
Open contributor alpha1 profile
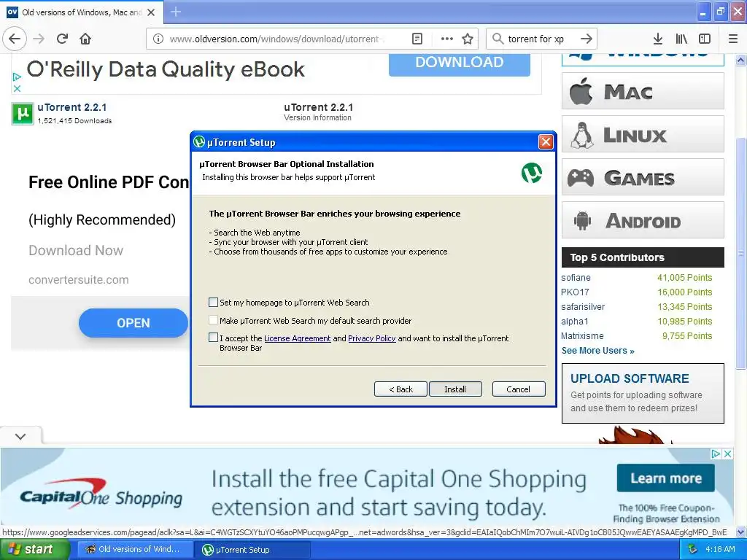(575, 322)
